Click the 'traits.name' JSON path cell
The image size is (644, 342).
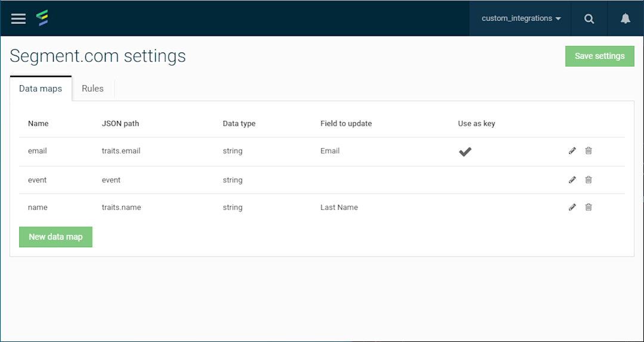pyautogui.click(x=122, y=208)
